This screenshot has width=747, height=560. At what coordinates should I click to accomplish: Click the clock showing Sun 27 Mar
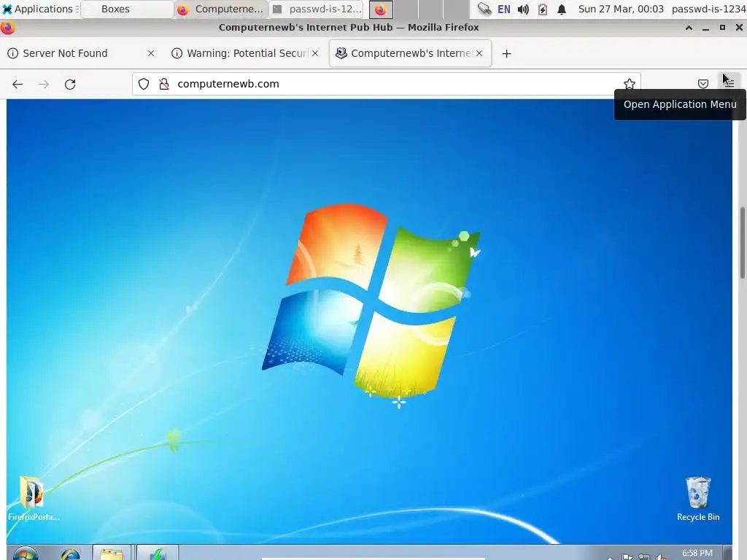[x=621, y=9]
